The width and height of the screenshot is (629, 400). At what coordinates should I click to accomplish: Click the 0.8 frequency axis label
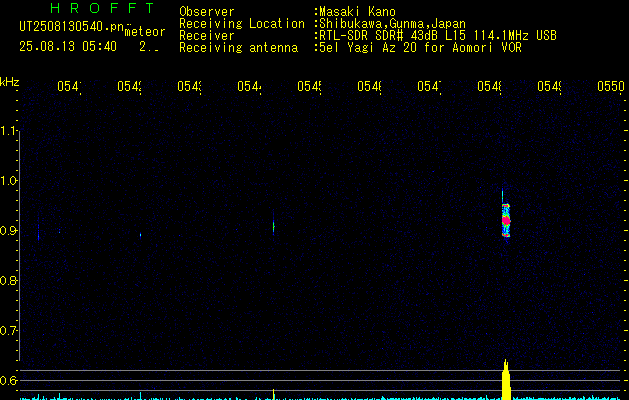click(x=9, y=280)
